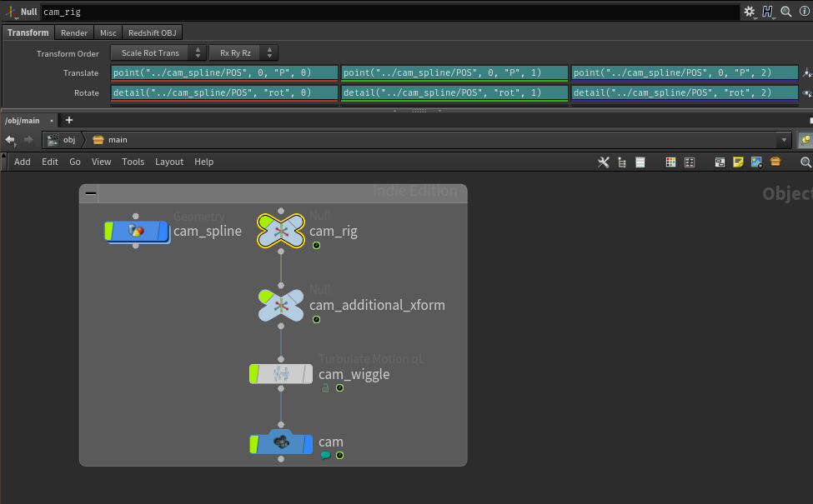Open the parameter gear settings menu
This screenshot has height=504, width=813.
[x=749, y=12]
